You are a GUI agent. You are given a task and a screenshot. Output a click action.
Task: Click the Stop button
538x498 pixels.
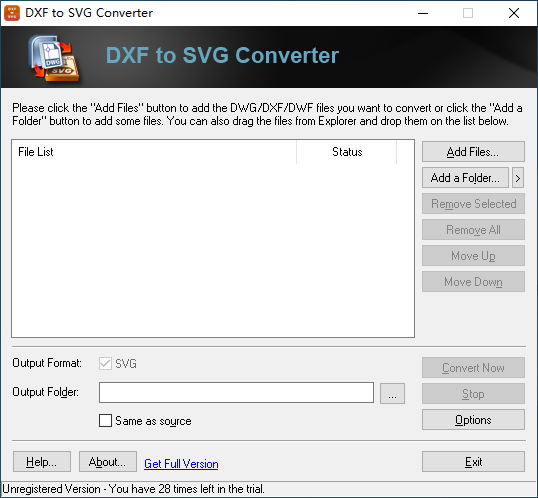473,394
